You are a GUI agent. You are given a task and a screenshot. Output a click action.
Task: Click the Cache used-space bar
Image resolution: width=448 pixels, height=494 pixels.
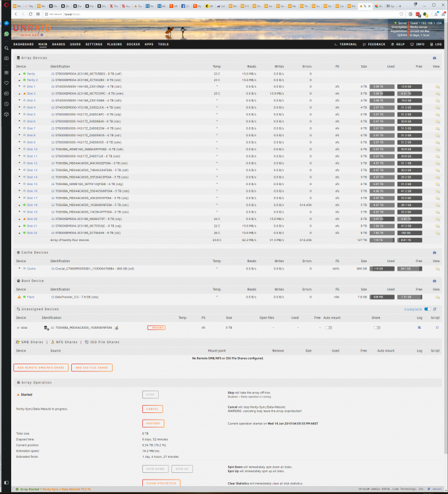pos(382,269)
